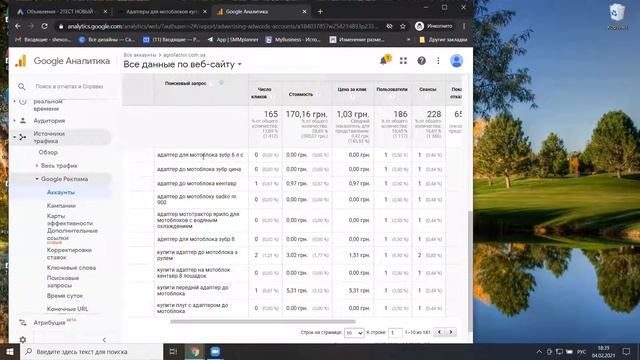
Task: Click the 'Поиск в отчетах и Справке' field
Action: tap(69, 87)
